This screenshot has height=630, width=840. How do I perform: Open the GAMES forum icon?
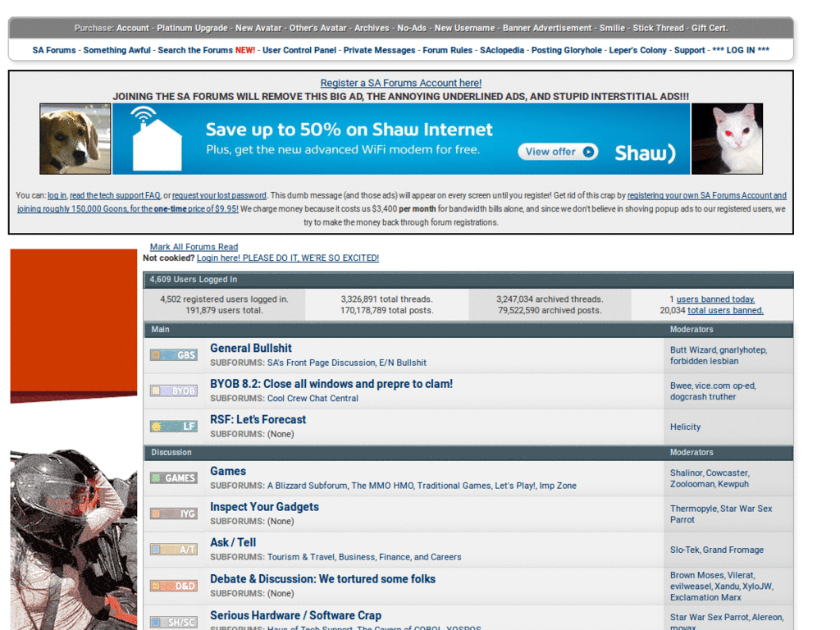click(x=174, y=478)
